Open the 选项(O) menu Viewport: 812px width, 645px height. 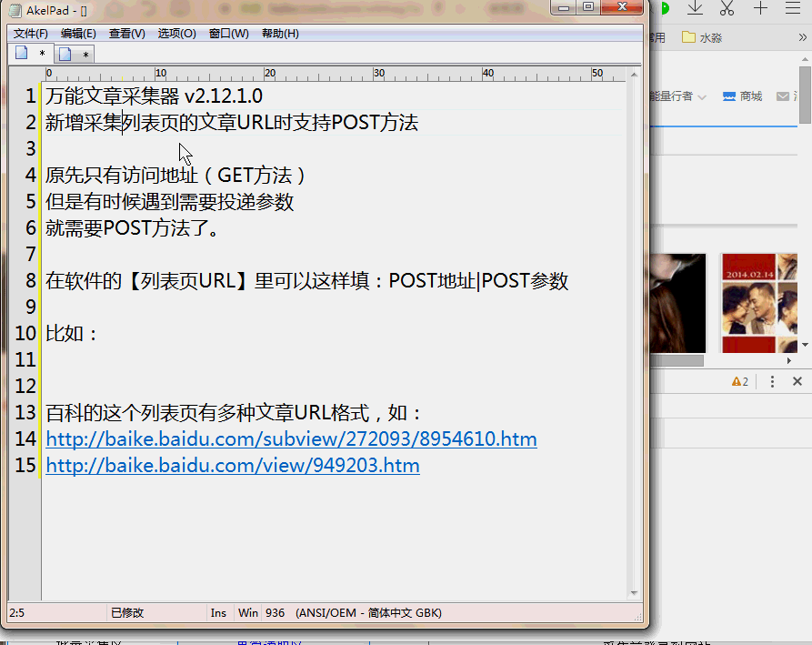[176, 34]
